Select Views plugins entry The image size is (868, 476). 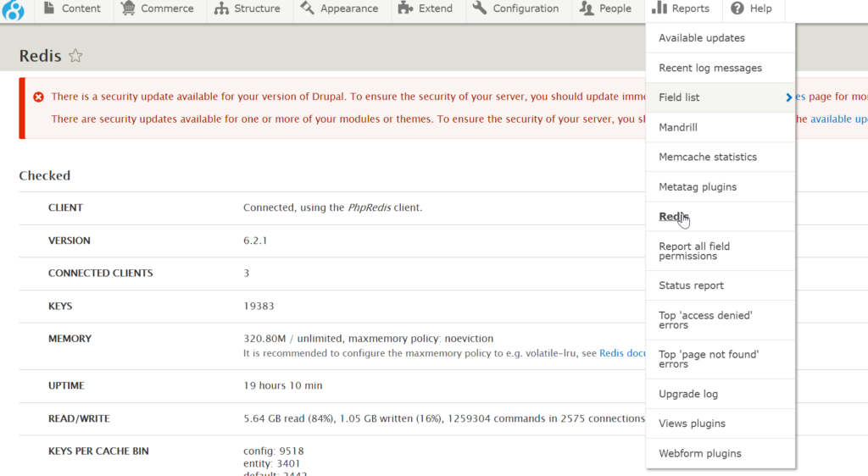(721, 423)
